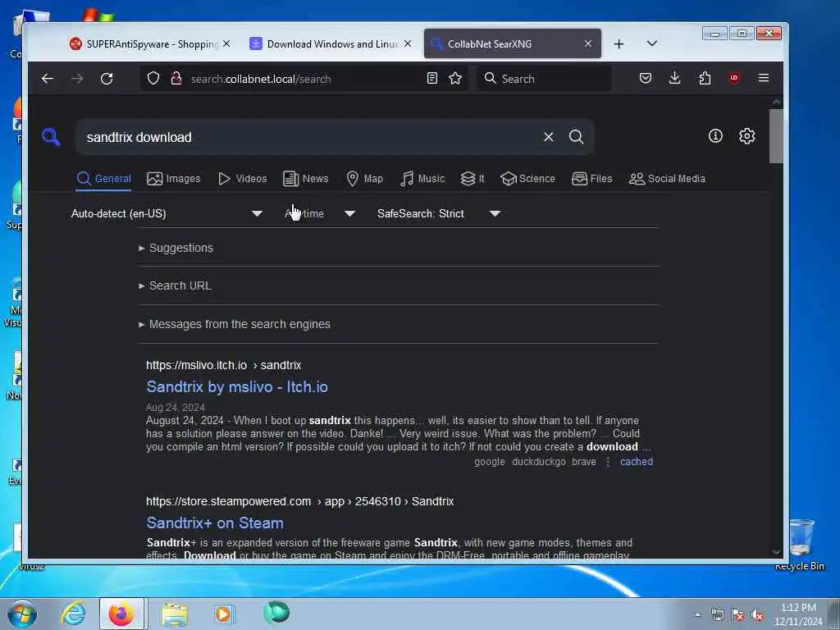The height and width of the screenshot is (630, 840).
Task: Open cached version of itch.io result
Action: pos(637,462)
